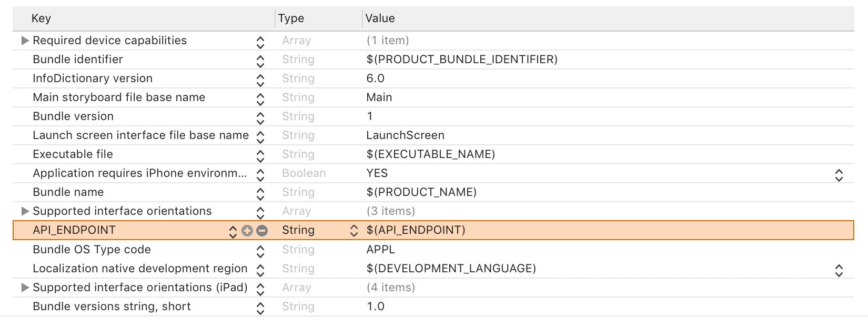Screen dimensions: 868x336
Task: Click the Type column header
Action: click(x=290, y=18)
